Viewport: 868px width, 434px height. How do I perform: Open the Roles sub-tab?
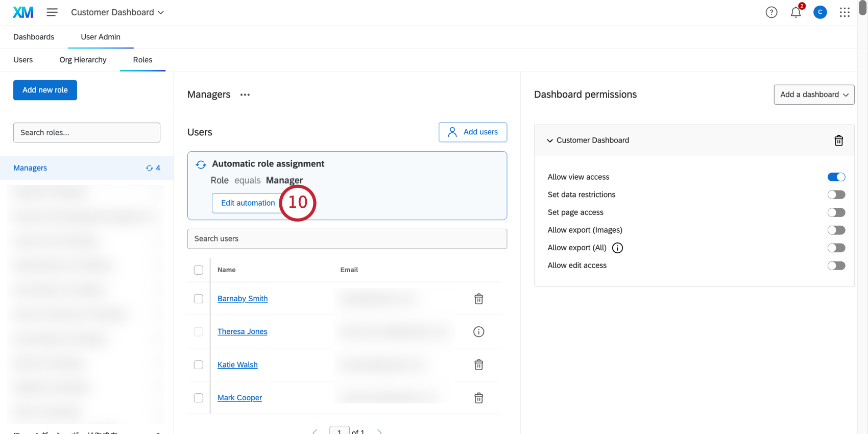142,60
